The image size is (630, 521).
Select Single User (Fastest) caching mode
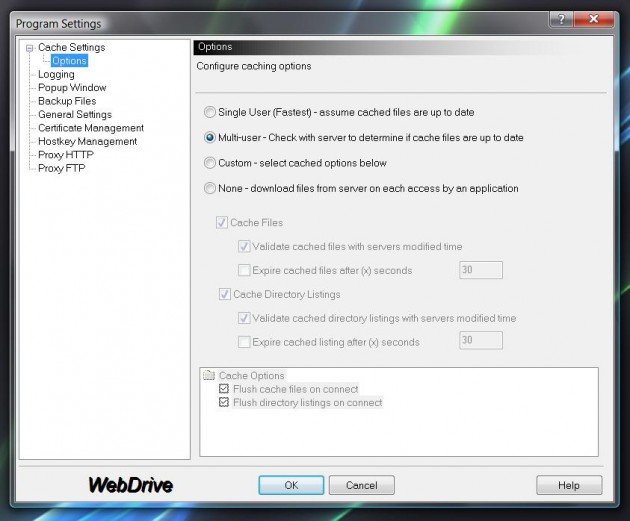click(210, 112)
